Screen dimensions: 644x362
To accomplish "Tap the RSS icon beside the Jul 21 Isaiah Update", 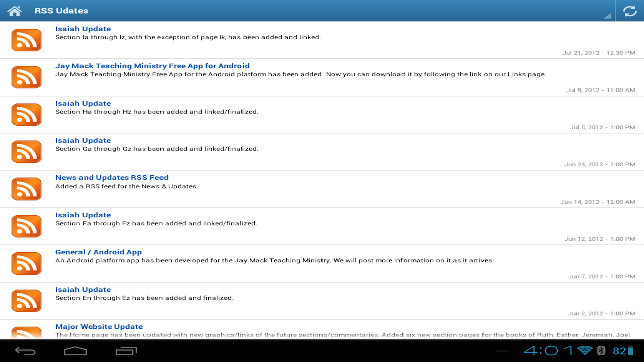I will (26, 40).
